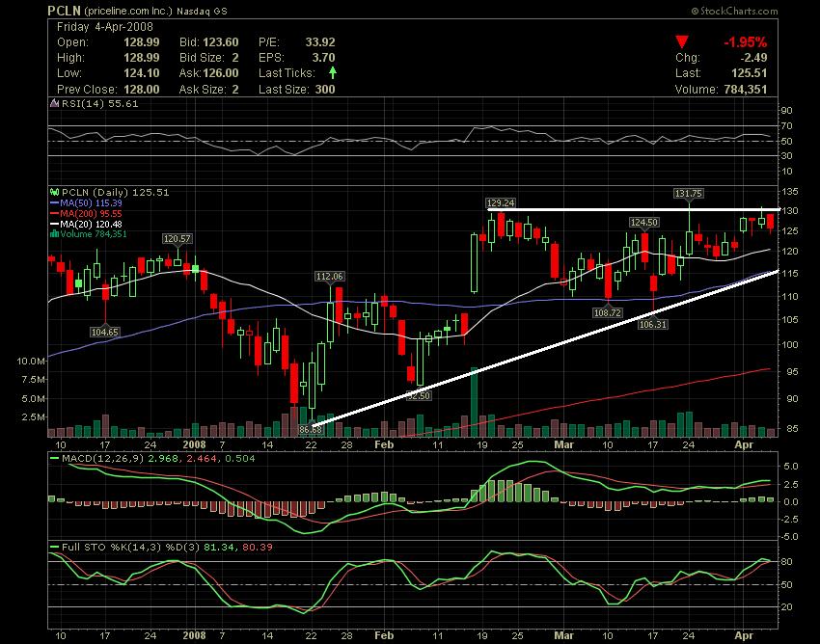The height and width of the screenshot is (644, 820).
Task: Click the 100 price axis label
Action: pos(790,344)
